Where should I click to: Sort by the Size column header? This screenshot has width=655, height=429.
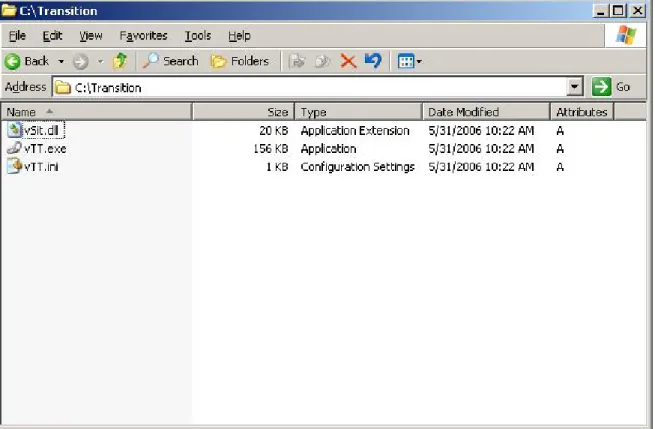pyautogui.click(x=244, y=112)
